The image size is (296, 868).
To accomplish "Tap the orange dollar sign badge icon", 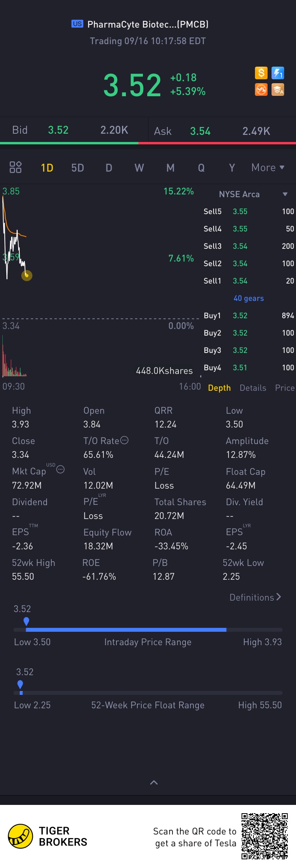I will [x=261, y=73].
